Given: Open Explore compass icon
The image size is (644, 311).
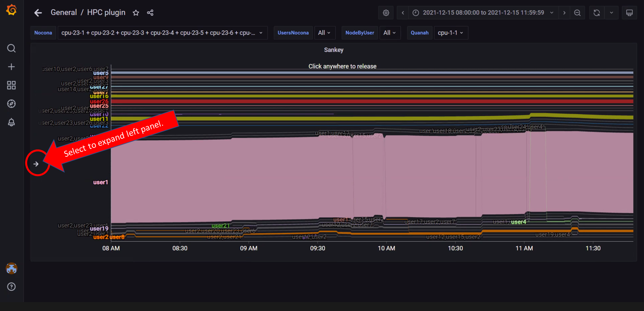Looking at the screenshot, I should coord(11,104).
